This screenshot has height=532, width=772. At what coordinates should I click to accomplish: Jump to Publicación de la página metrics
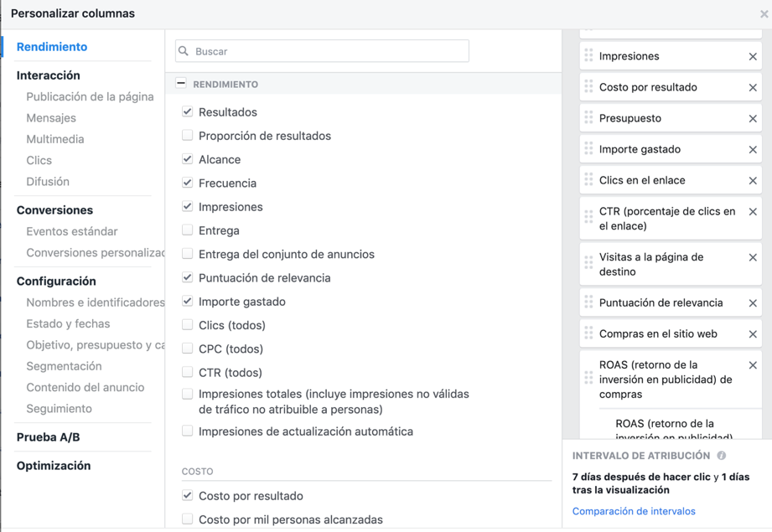(90, 96)
